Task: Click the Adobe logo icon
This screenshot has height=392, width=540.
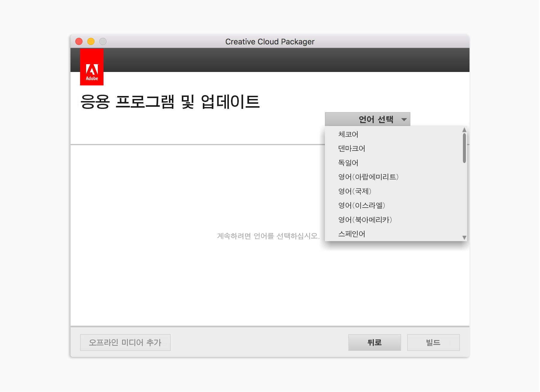Action: tap(92, 67)
